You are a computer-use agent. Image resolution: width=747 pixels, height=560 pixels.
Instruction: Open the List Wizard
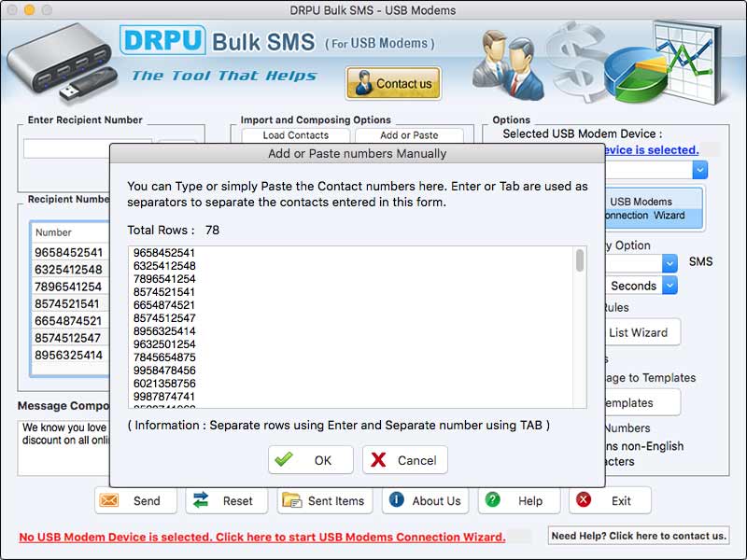pyautogui.click(x=641, y=331)
